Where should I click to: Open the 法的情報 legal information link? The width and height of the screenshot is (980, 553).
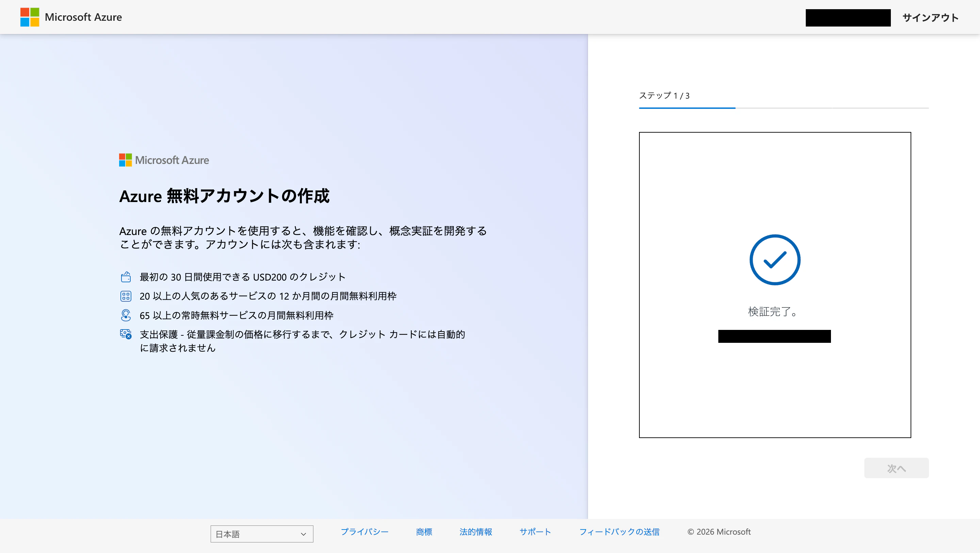coord(476,532)
